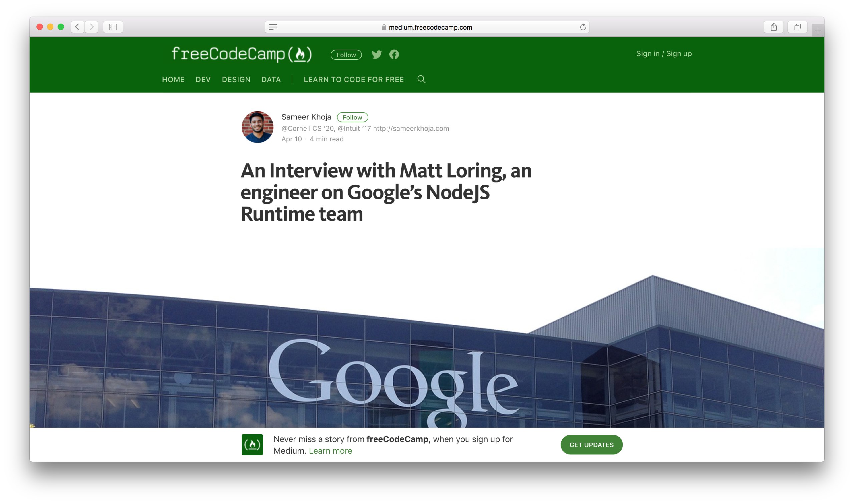Screen dimensions: 854x504
Task: Open the Learn more link
Action: coord(330,451)
